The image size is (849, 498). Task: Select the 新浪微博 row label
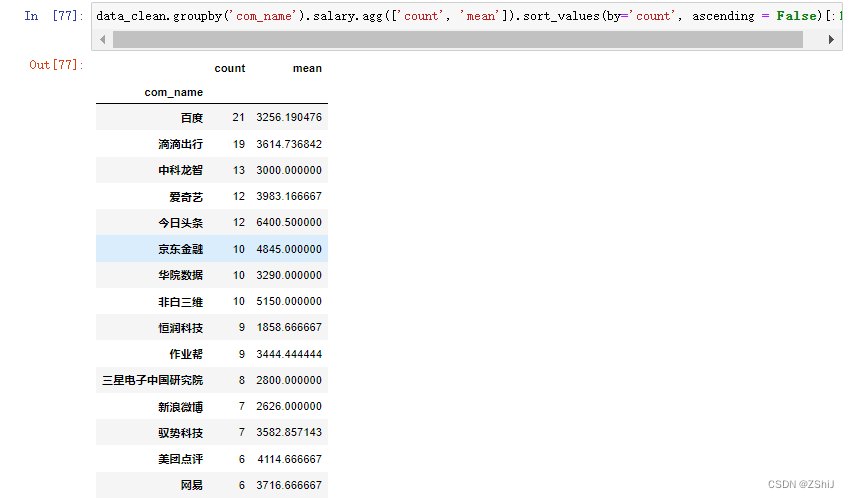click(180, 407)
